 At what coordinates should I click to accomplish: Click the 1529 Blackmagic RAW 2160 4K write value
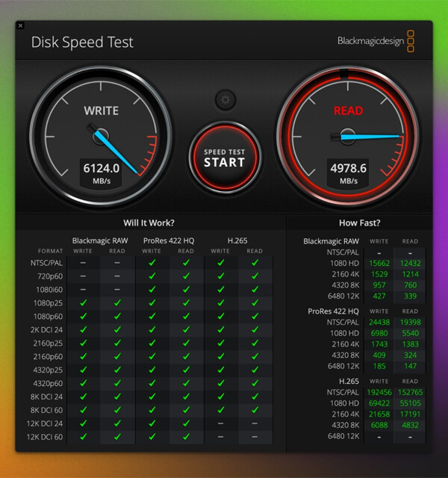pyautogui.click(x=379, y=274)
